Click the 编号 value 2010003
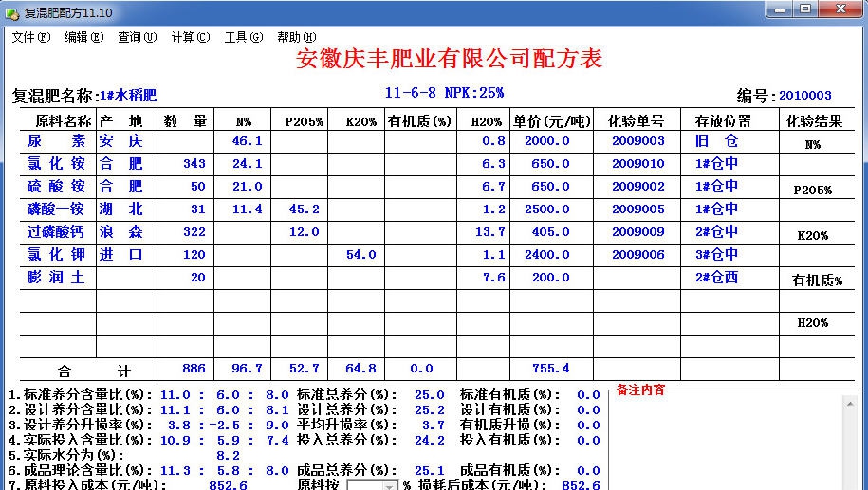The width and height of the screenshot is (868, 490). pos(804,96)
